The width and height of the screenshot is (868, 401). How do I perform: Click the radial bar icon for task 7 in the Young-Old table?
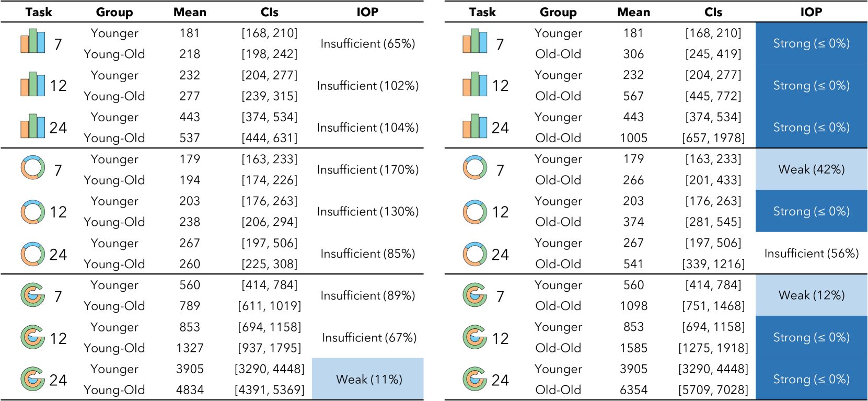(x=32, y=295)
